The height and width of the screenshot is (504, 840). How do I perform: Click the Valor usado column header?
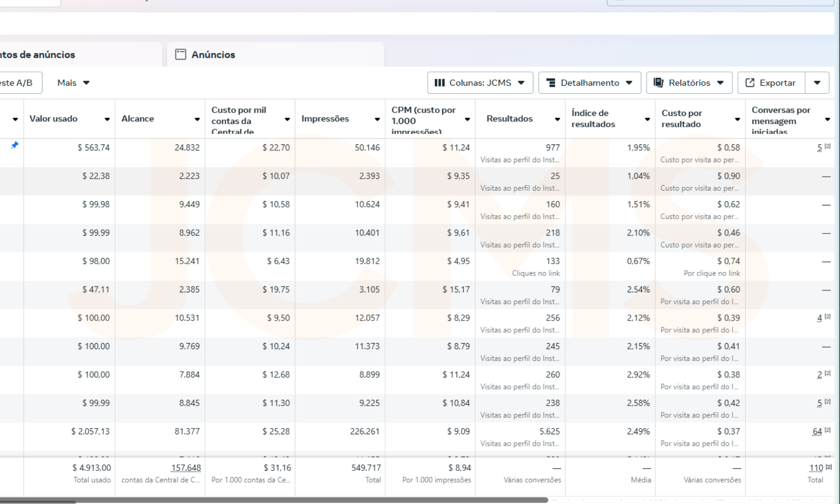click(53, 118)
